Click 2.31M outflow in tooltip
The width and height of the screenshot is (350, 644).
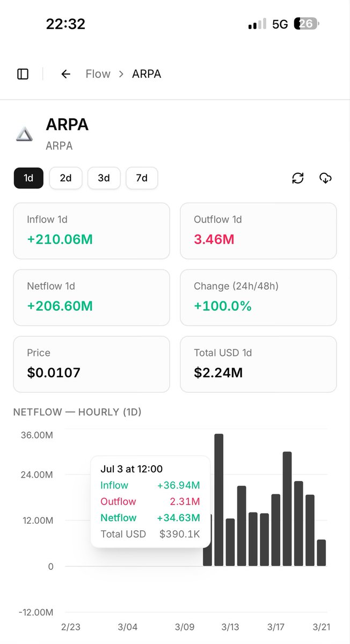click(185, 501)
